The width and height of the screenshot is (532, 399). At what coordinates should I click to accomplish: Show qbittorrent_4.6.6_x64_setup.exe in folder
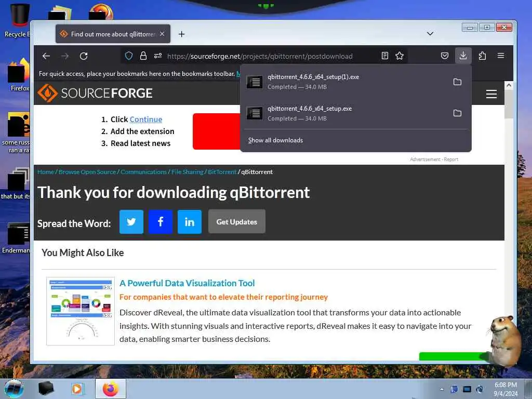point(457,113)
